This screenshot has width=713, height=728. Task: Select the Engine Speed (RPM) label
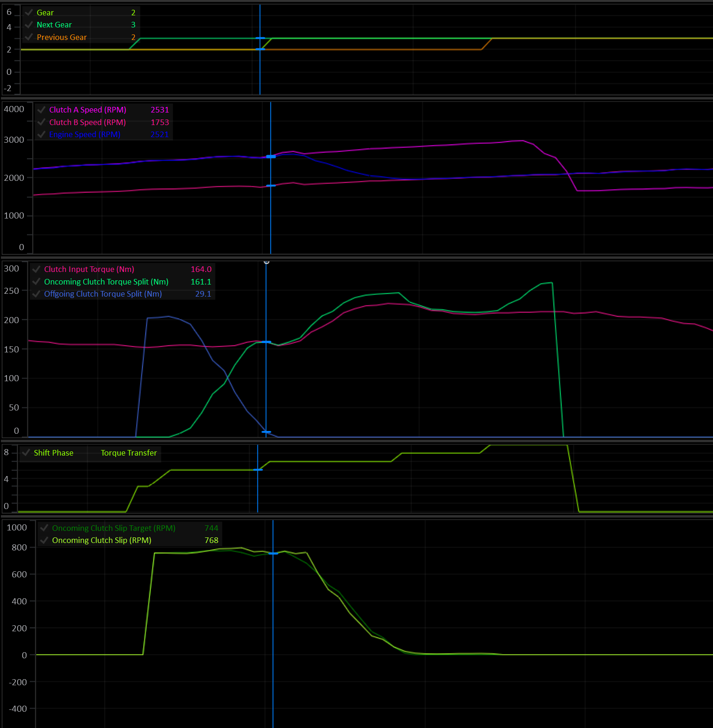pos(85,134)
